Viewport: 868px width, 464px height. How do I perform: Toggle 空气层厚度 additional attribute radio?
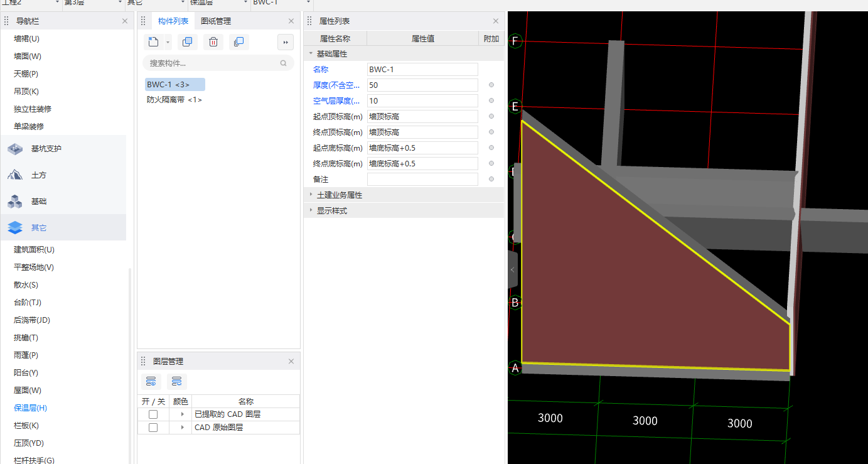(x=491, y=100)
